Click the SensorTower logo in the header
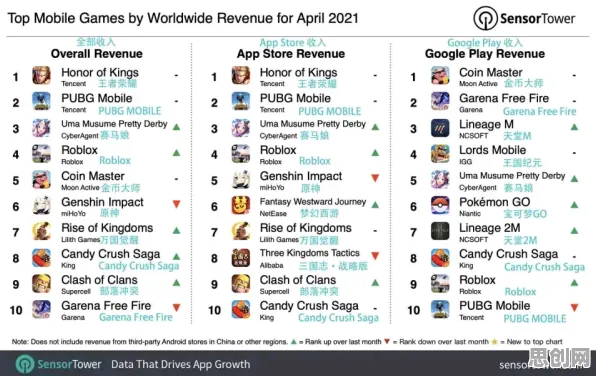This screenshot has width=596, height=376. point(524,18)
